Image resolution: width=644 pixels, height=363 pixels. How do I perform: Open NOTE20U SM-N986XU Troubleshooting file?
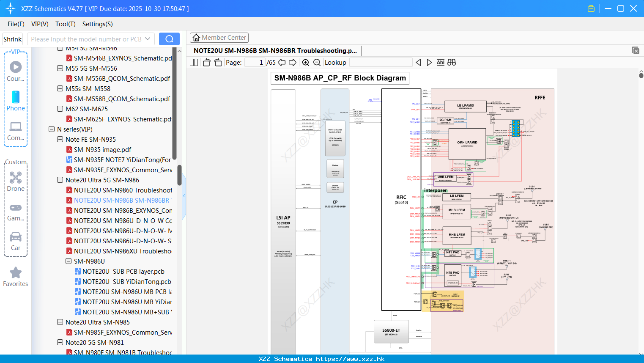tap(123, 251)
